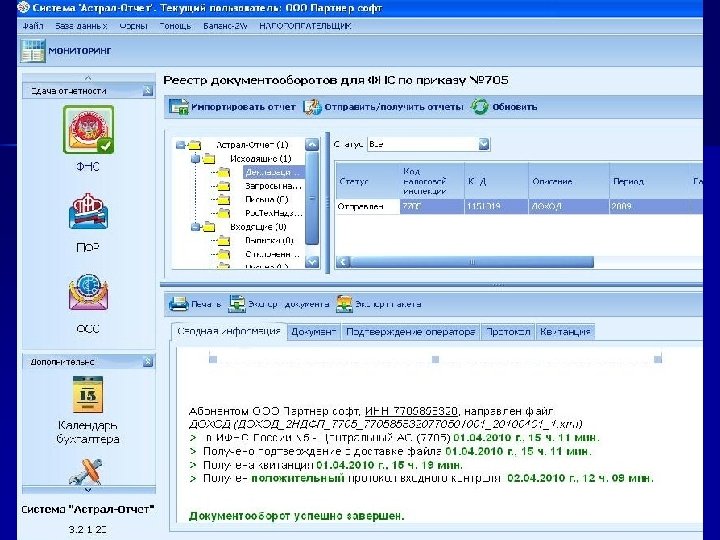The width and height of the screenshot is (720, 540).
Task: Open the Статус dropdown list
Action: (484, 144)
